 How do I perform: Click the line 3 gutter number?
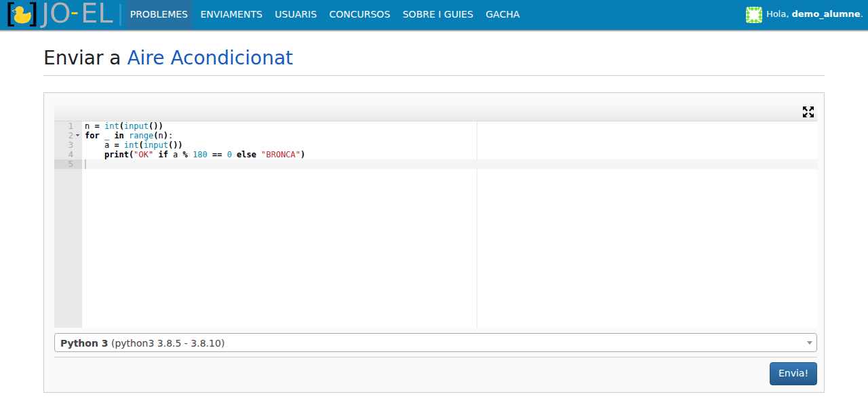click(x=71, y=145)
